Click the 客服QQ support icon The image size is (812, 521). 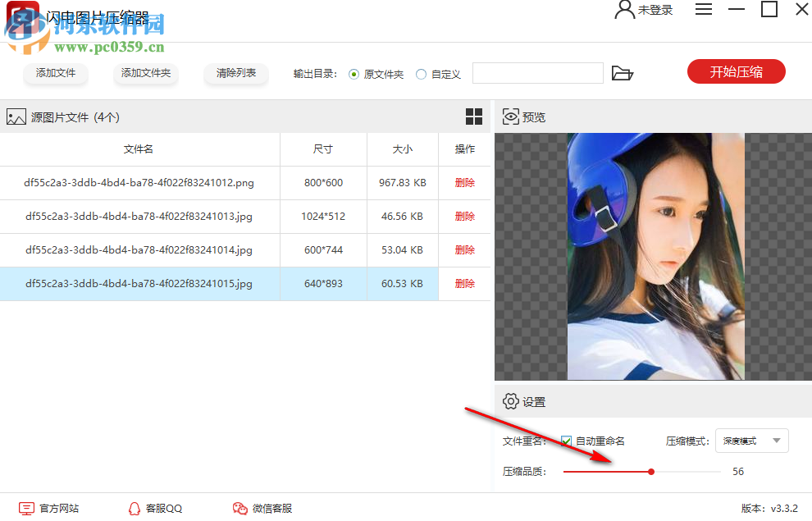click(x=134, y=508)
